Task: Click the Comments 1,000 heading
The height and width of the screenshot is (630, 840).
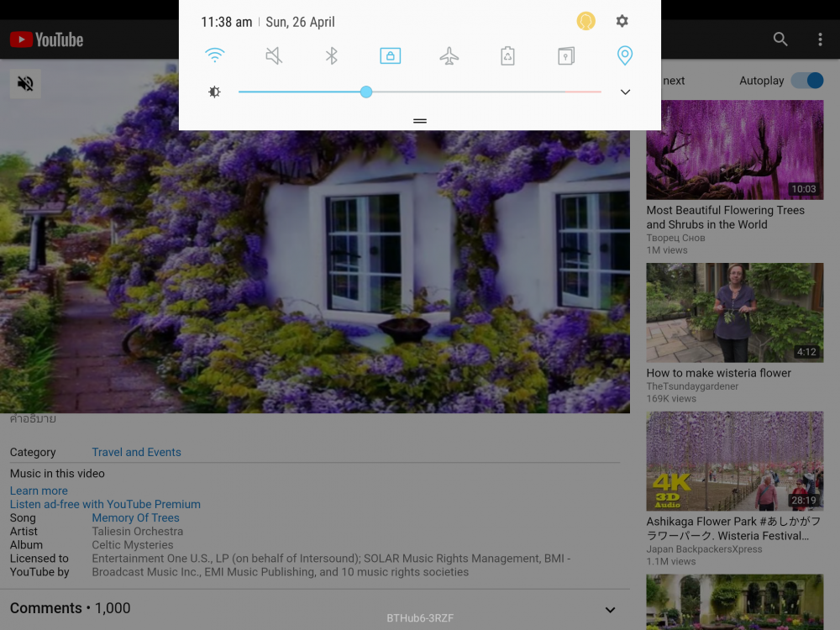Action: tap(71, 608)
